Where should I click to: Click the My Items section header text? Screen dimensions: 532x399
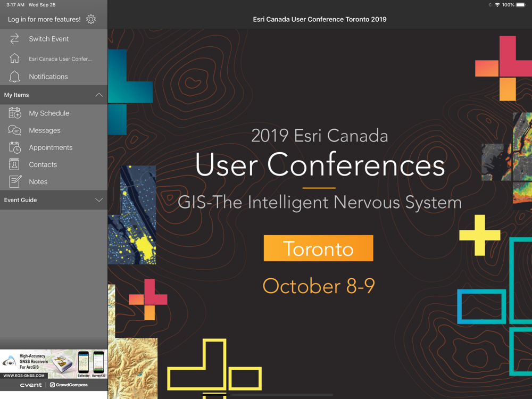pos(16,95)
